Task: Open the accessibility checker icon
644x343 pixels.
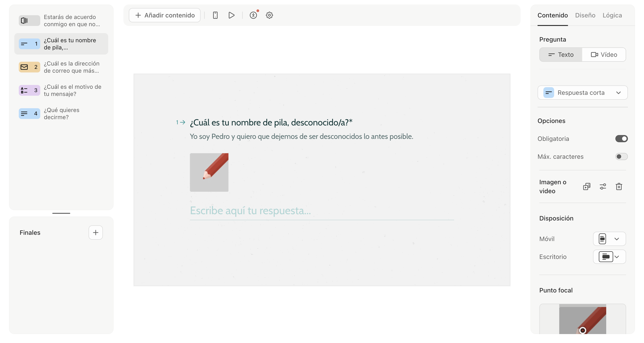Action: tap(254, 15)
